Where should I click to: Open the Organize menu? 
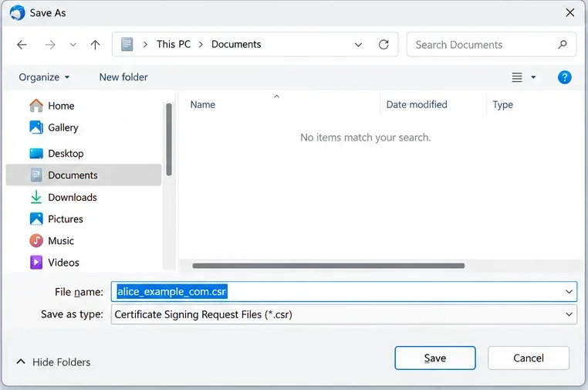pyautogui.click(x=44, y=77)
